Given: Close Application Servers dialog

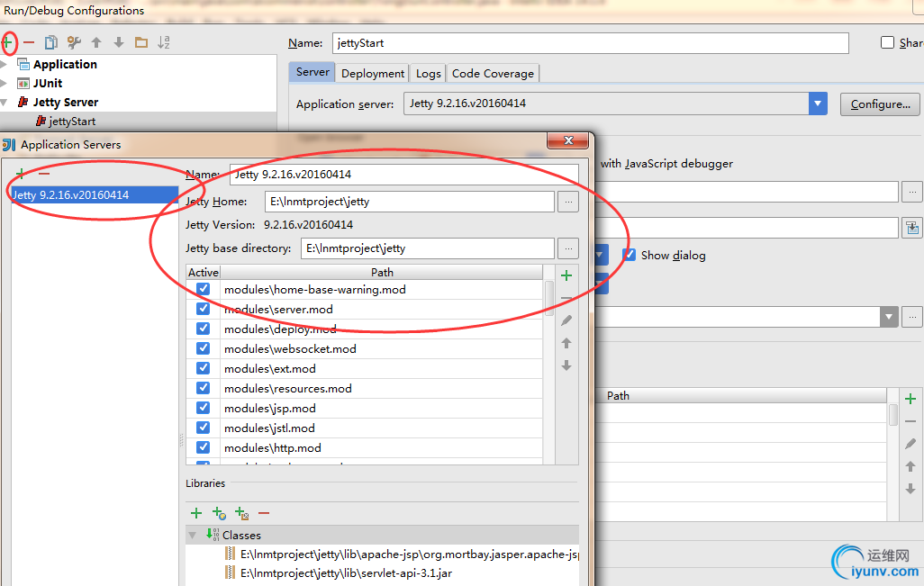Looking at the screenshot, I should click(x=568, y=140).
